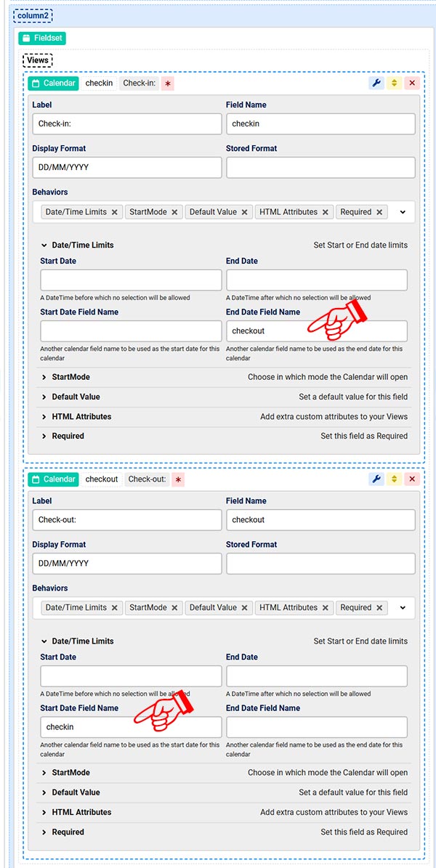The width and height of the screenshot is (436, 868).
Task: Open settings wrench for checkin calendar
Action: click(x=376, y=84)
